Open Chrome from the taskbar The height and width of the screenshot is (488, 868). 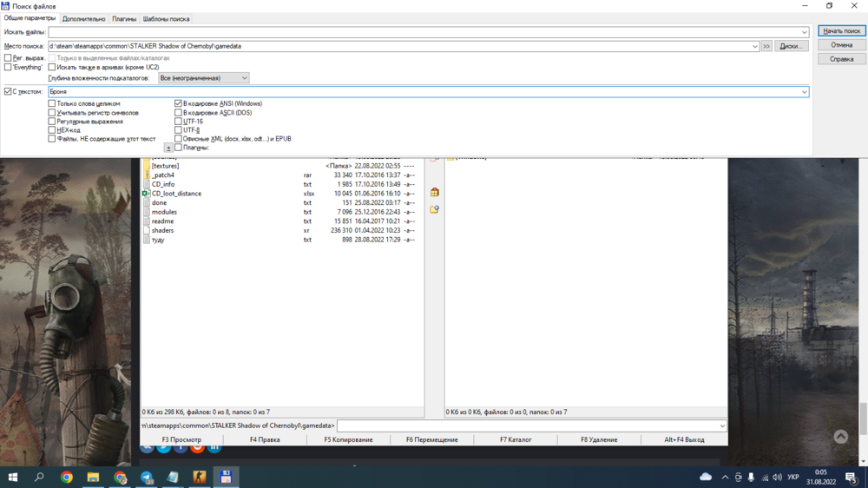click(x=67, y=478)
